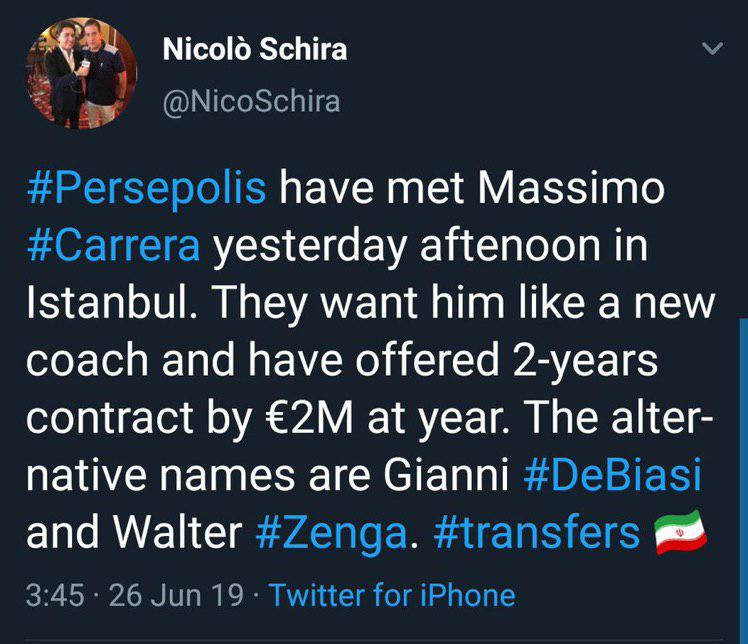Click the Iran flag emoji
748x644 pixels.
click(680, 535)
